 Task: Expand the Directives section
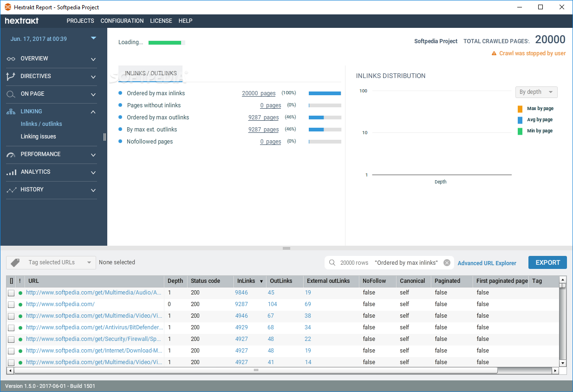tap(93, 77)
